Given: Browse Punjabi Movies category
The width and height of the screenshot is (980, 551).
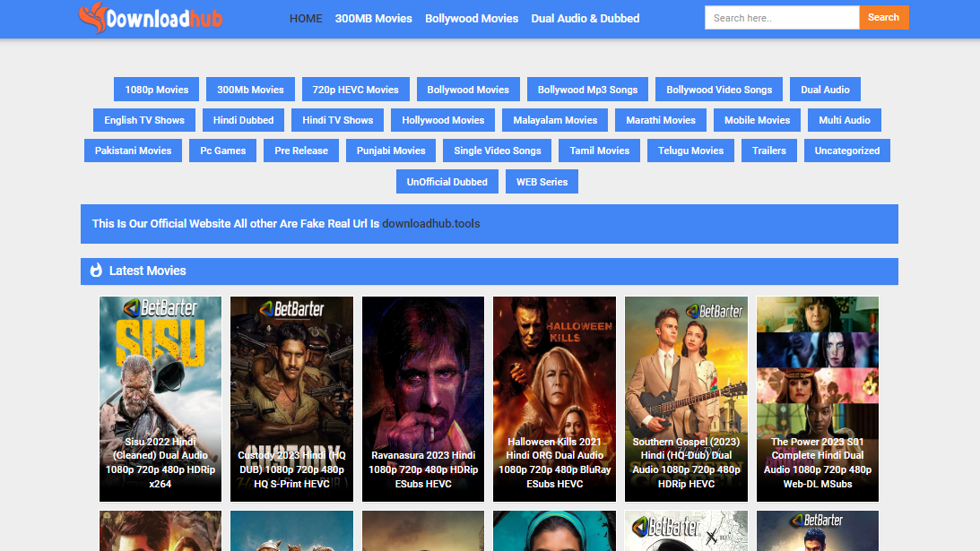Looking at the screenshot, I should point(391,151).
